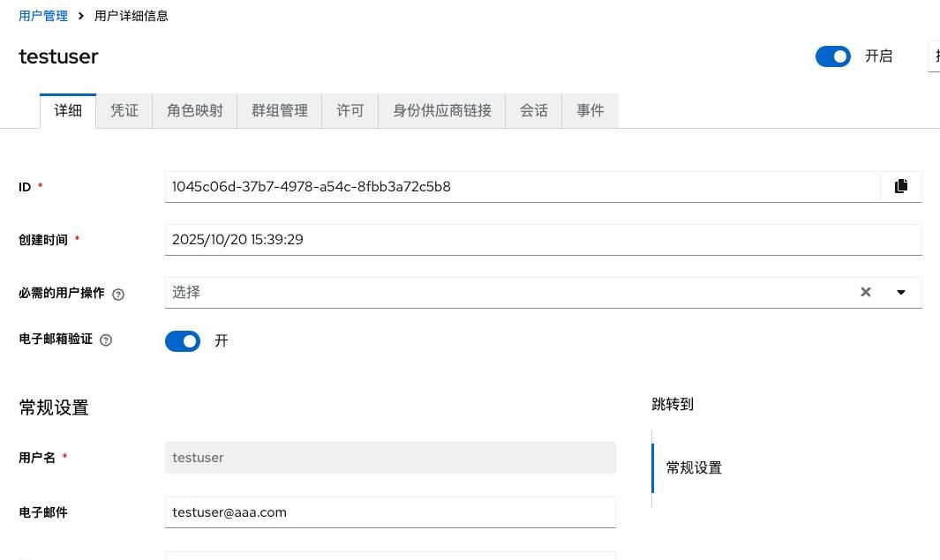
Task: Open help tooltip beside 电子邮箱验证
Action: (x=106, y=340)
